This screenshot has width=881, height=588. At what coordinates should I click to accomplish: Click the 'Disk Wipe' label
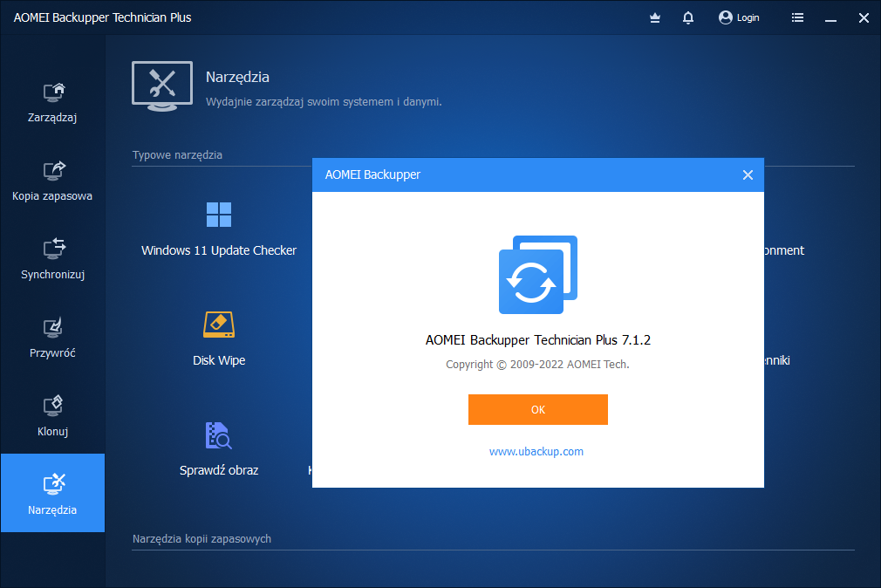(219, 360)
